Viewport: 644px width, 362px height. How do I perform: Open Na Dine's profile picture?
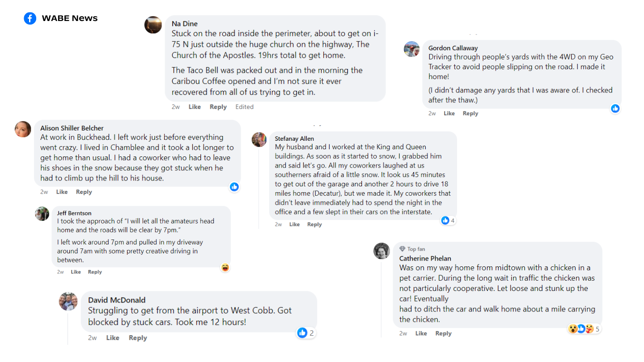click(153, 25)
